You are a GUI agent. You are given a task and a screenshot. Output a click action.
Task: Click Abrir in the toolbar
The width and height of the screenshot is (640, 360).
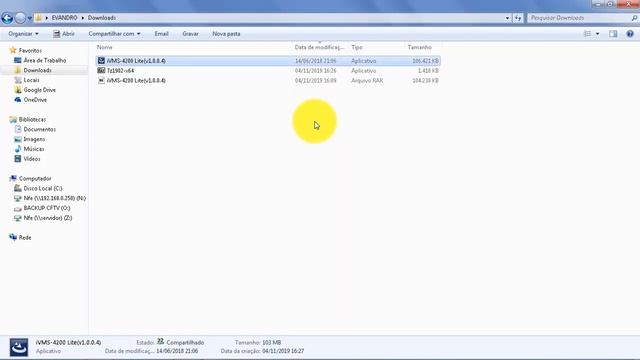tap(64, 34)
